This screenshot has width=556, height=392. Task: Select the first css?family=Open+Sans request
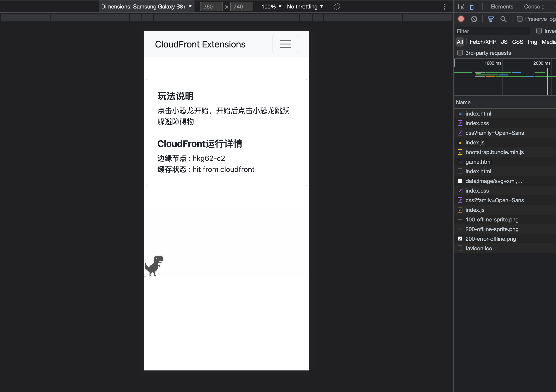[x=505, y=133]
